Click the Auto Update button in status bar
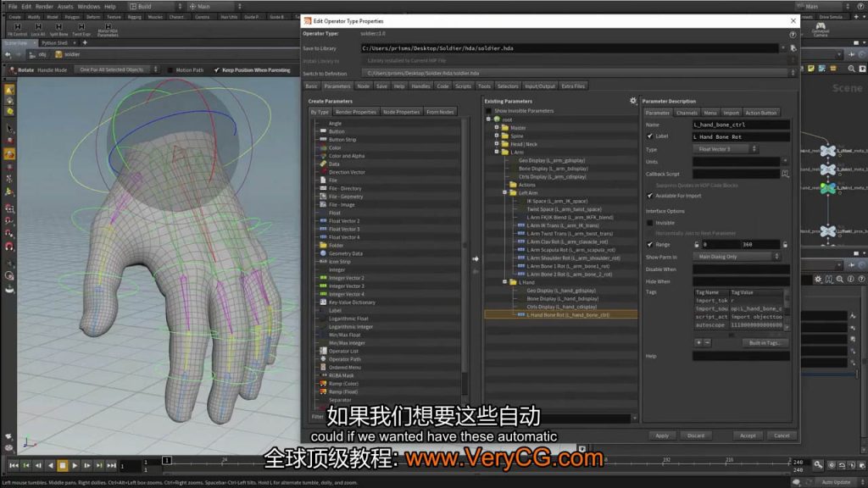The image size is (868, 488). [835, 482]
